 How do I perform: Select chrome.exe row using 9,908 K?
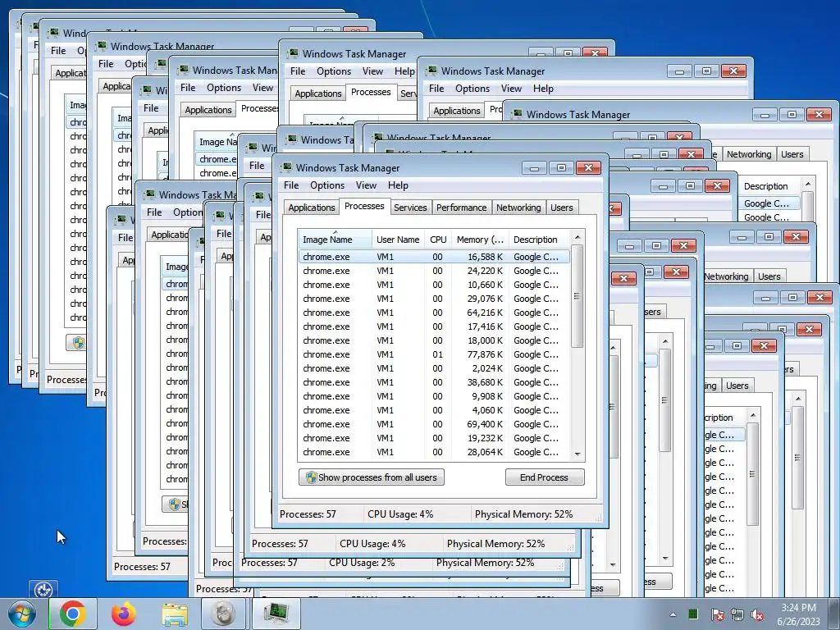coord(434,396)
